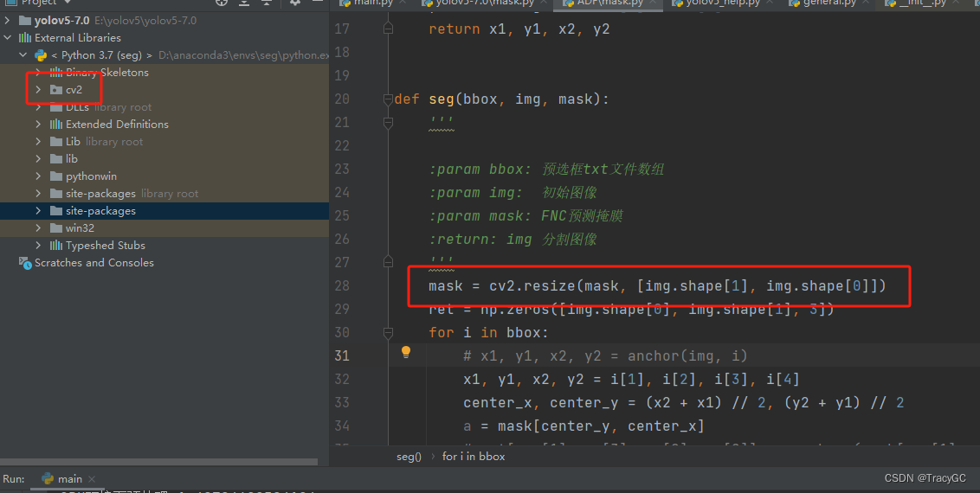
Task: Click the Typeshed Stubs library icon
Action: (x=56, y=246)
